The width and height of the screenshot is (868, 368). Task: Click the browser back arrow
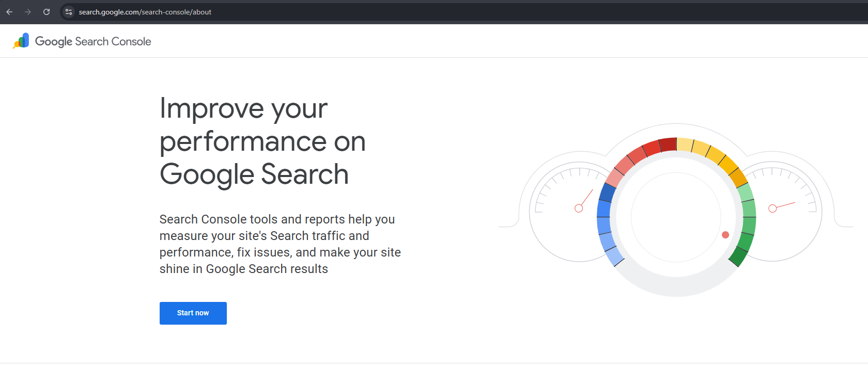[x=9, y=12]
